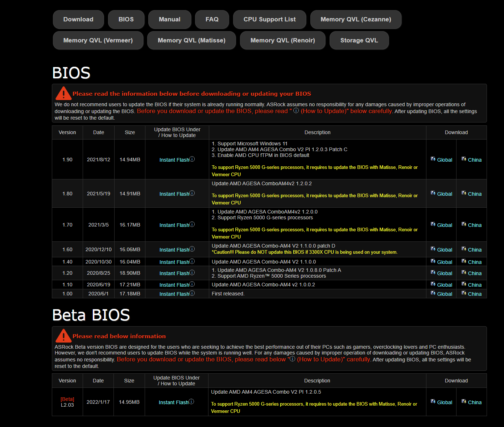The image size is (504, 427).
Task: Click 'Support Microsoft Windows 11' description line
Action: tap(249, 144)
